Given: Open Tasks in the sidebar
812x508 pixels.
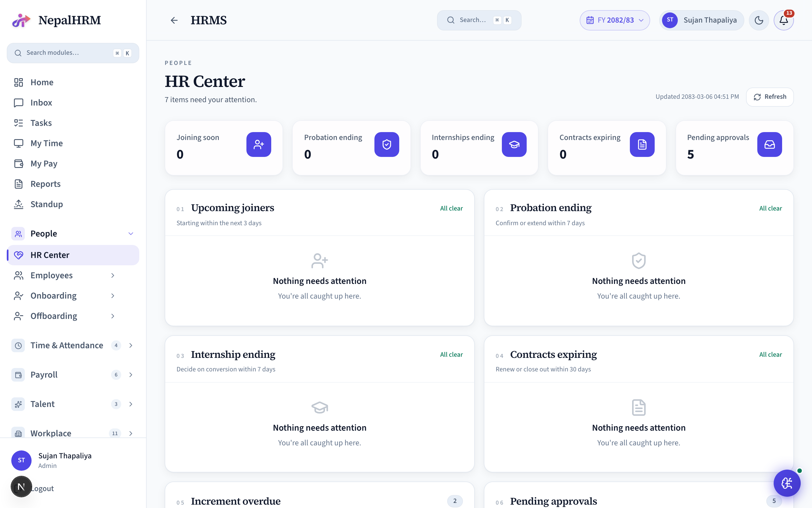Looking at the screenshot, I should [x=73, y=123].
